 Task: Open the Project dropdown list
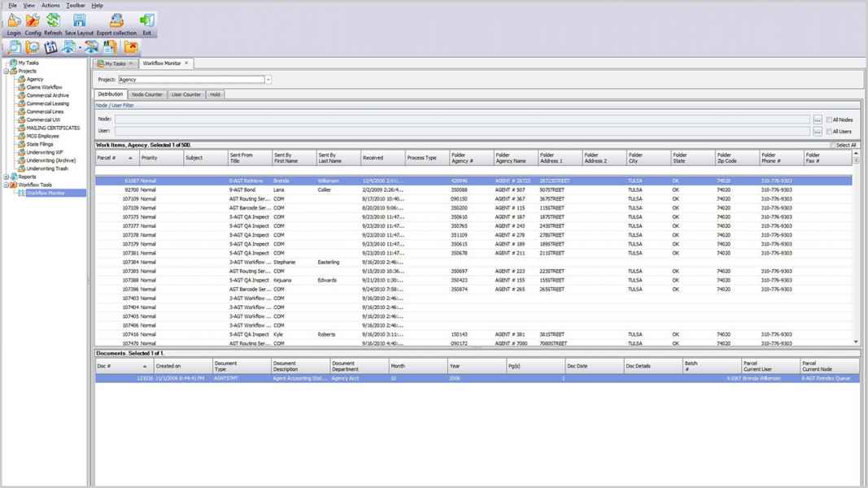pyautogui.click(x=268, y=80)
